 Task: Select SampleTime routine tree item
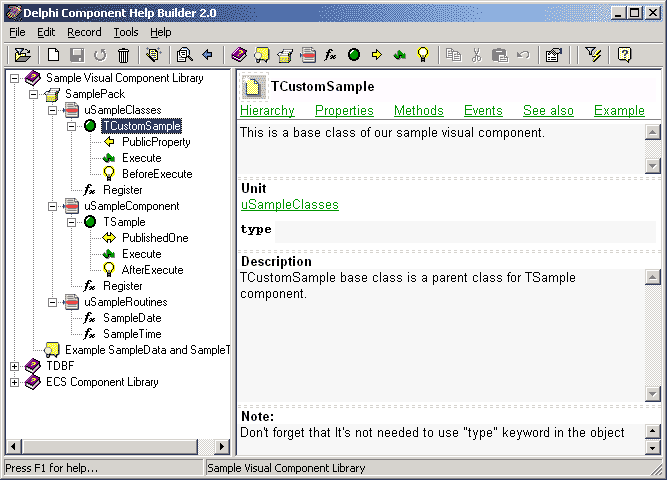click(x=132, y=334)
